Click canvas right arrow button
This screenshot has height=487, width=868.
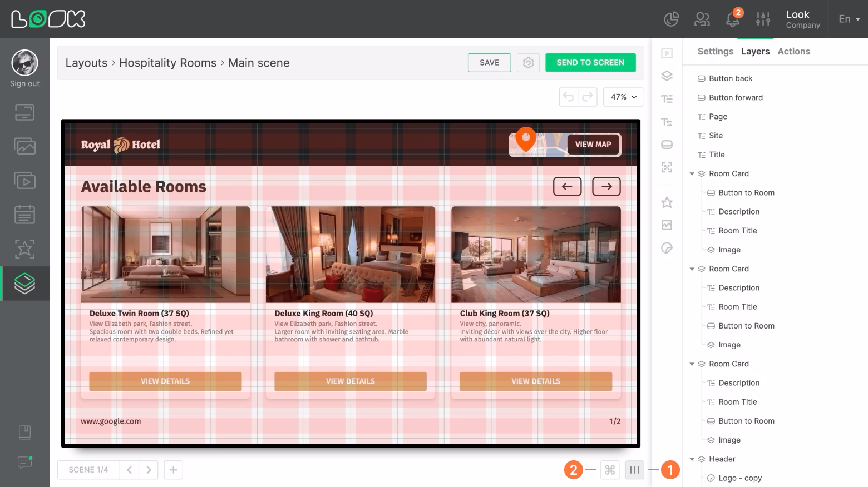[x=606, y=187]
